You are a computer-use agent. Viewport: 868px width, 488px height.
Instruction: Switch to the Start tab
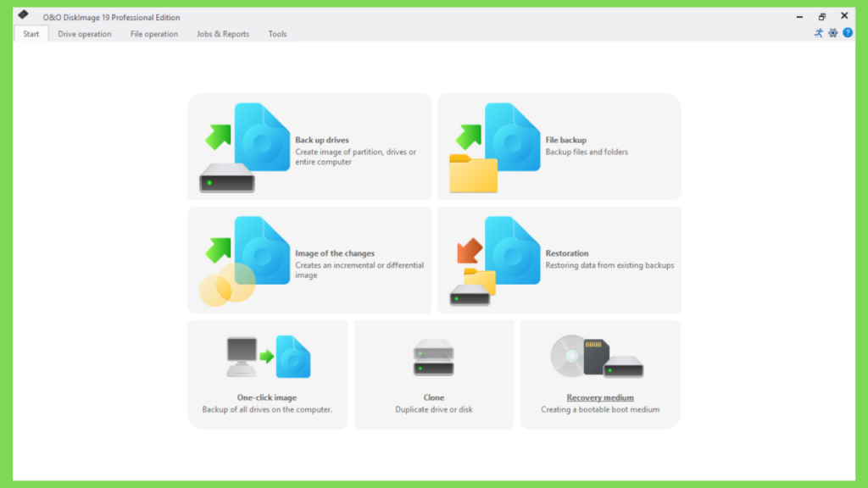(x=31, y=34)
